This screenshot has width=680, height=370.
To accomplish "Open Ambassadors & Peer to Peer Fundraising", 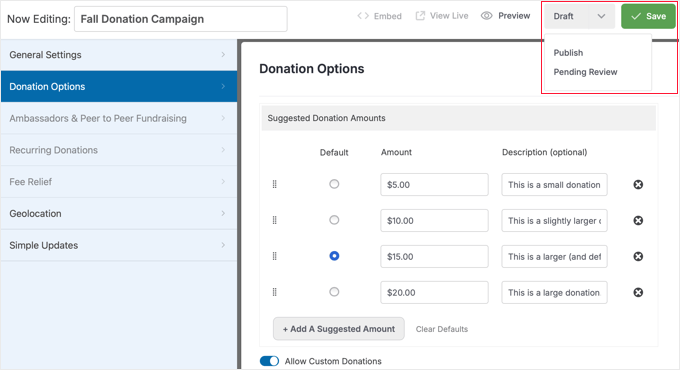I will point(119,118).
